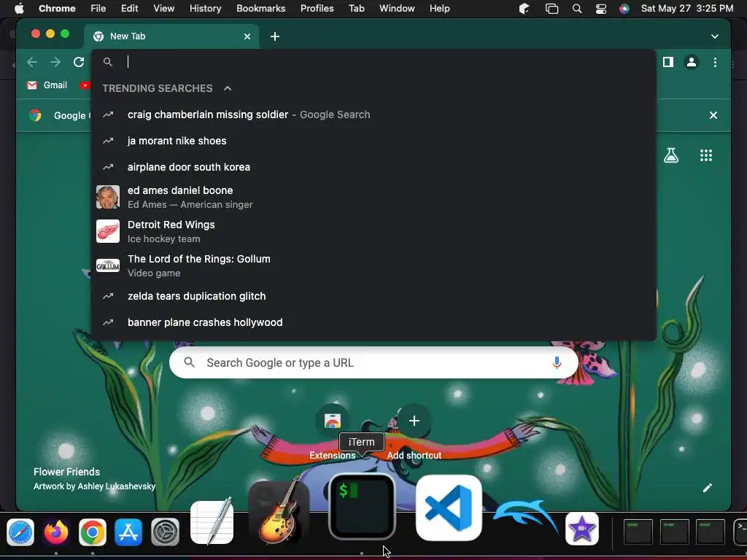Open the Edit menu
The height and width of the screenshot is (560, 747).
(130, 9)
